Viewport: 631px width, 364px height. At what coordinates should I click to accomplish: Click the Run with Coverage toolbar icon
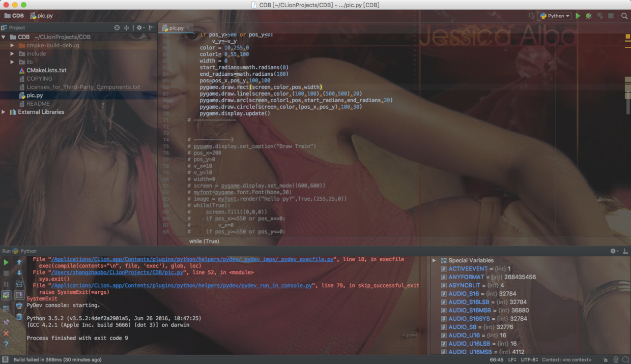[600, 16]
